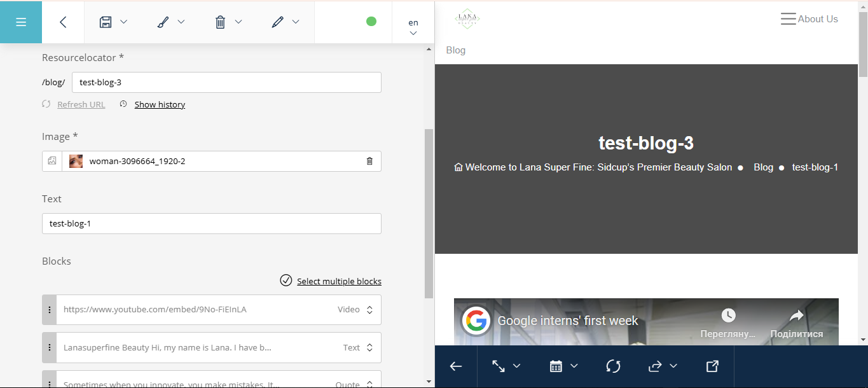868x388 pixels.
Task: Expand the preview date picker dropdown
Action: click(x=563, y=366)
